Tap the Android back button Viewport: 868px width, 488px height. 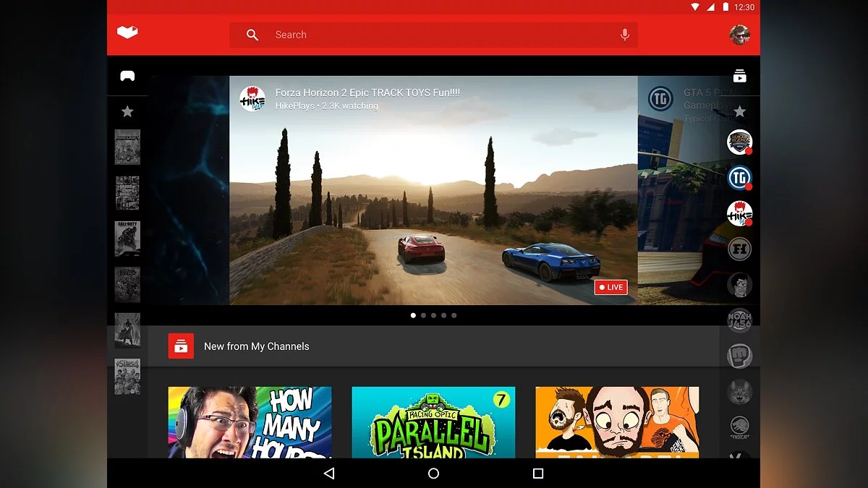tap(329, 474)
